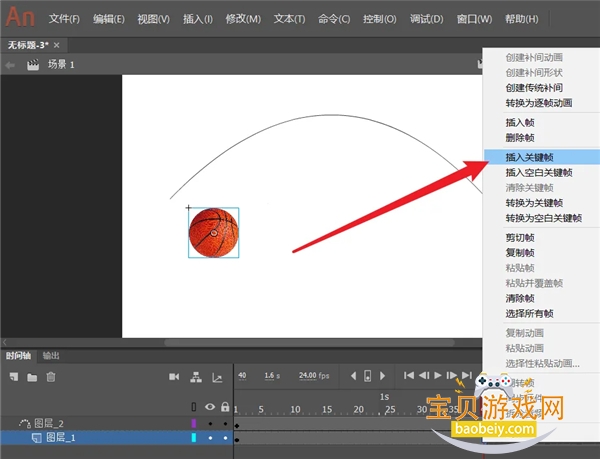The width and height of the screenshot is (600, 459).
Task: Click the cyan outline color swatch of 图层_1
Action: [x=194, y=438]
